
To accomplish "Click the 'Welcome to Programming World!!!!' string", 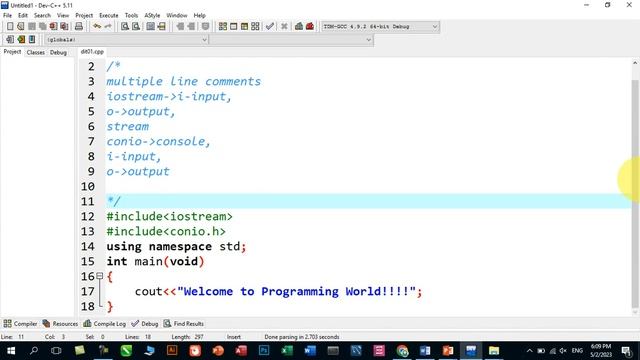I will pos(296,291).
